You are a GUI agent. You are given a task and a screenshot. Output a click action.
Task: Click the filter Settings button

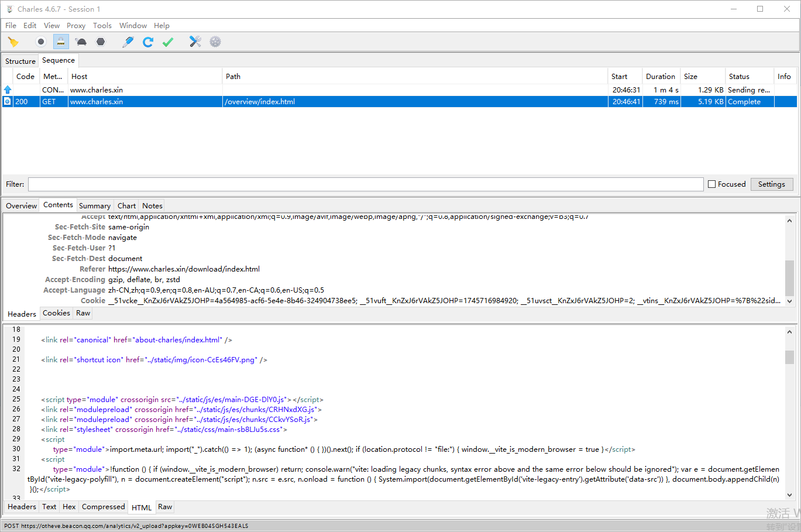point(772,184)
